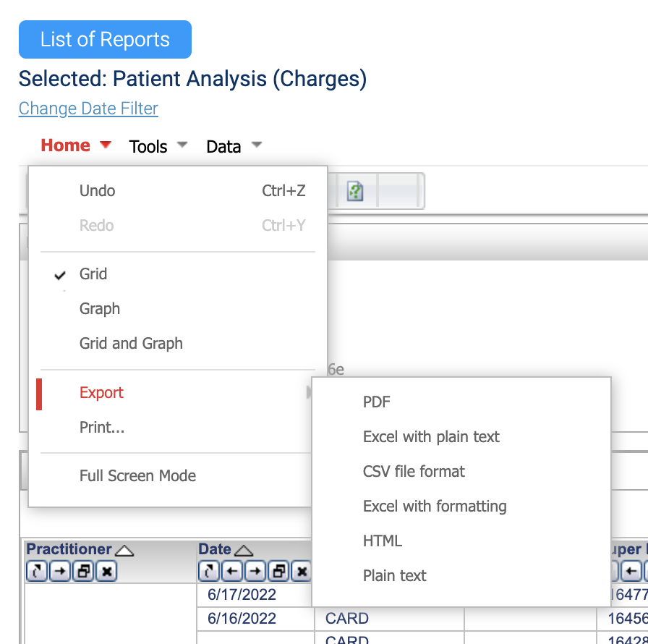Click the Practitioner column swap axis icon
Image resolution: width=648 pixels, height=644 pixels.
(x=37, y=571)
